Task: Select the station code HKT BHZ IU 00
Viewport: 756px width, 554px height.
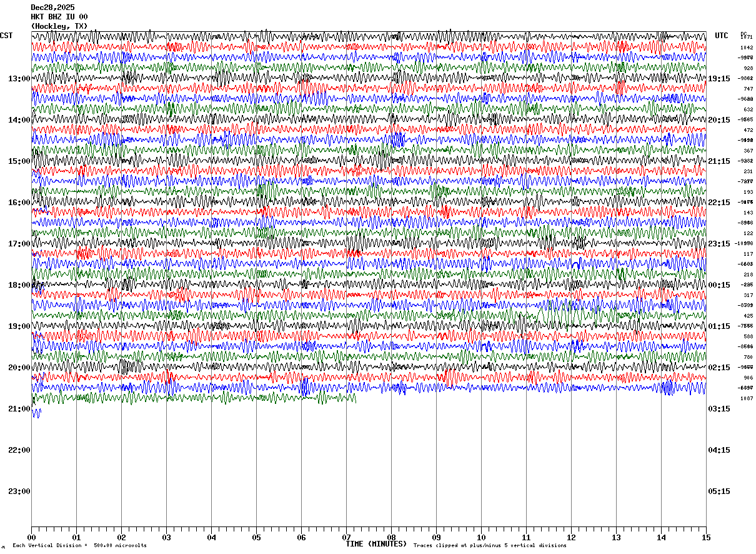Action: pyautogui.click(x=59, y=17)
